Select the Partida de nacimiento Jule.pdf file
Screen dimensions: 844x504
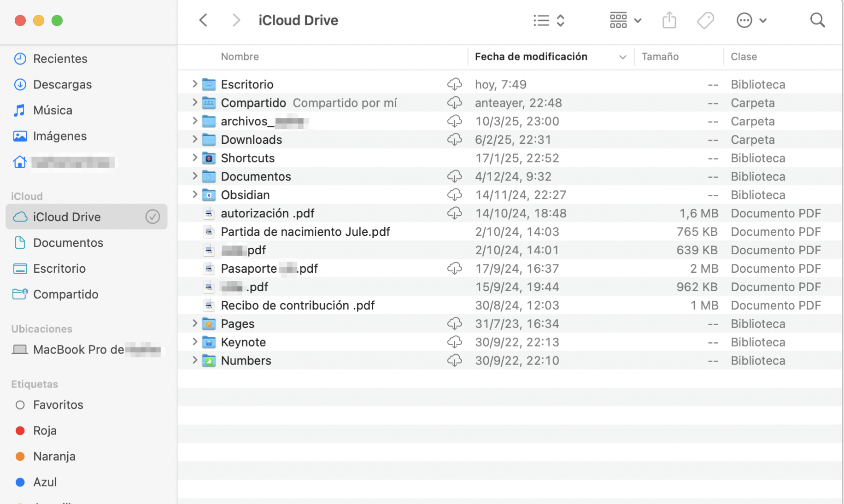coord(305,231)
